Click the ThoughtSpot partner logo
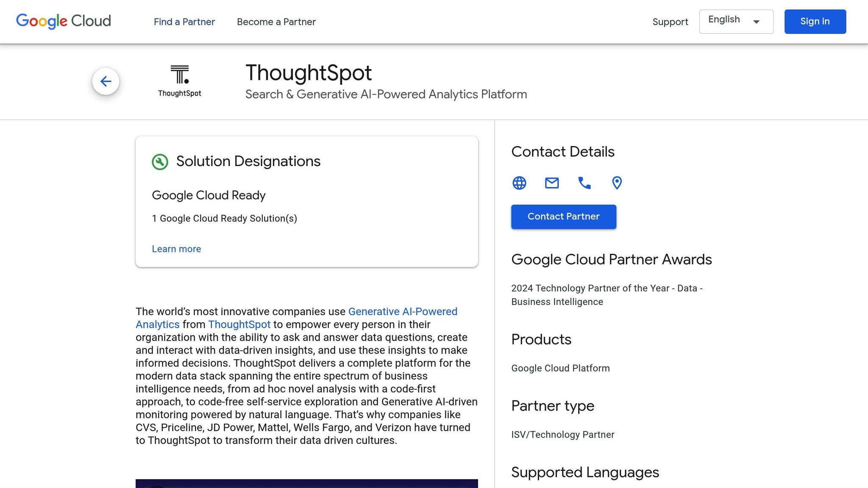Viewport: 868px width, 488px height. 180,80
